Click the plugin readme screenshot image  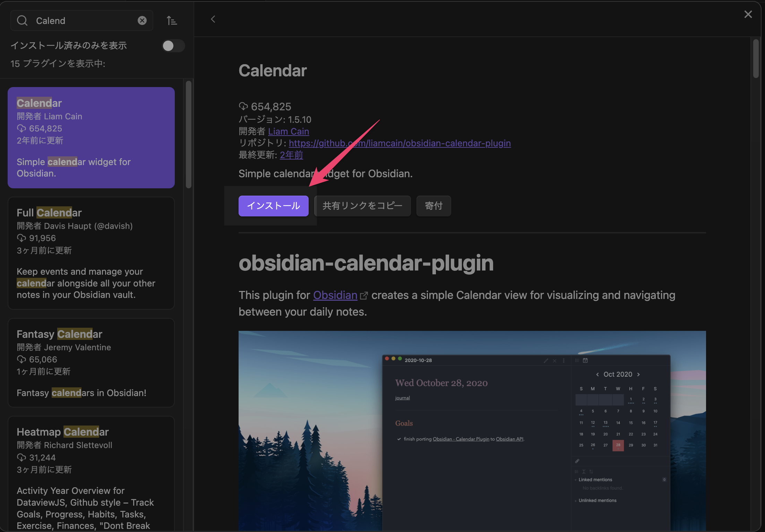pyautogui.click(x=472, y=430)
